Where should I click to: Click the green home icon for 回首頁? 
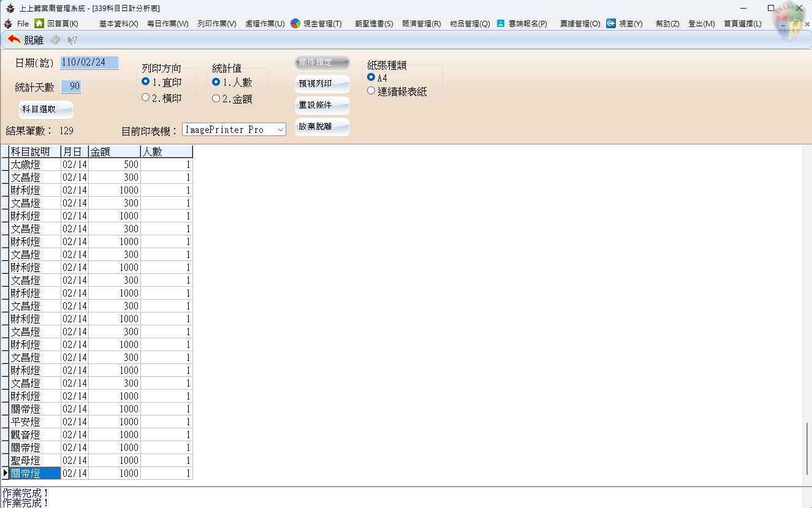pos(39,23)
